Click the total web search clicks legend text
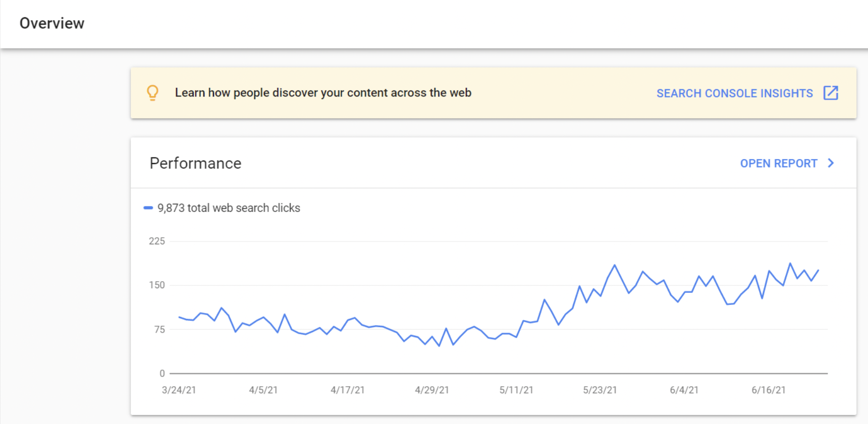 pyautogui.click(x=229, y=208)
